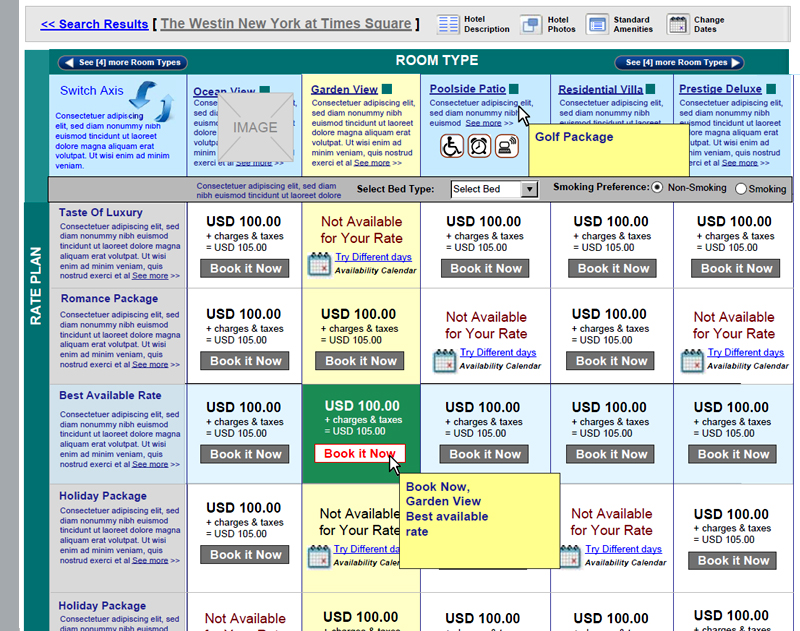Click the Hotel Photos icon
Image resolution: width=800 pixels, height=631 pixels.
click(531, 24)
